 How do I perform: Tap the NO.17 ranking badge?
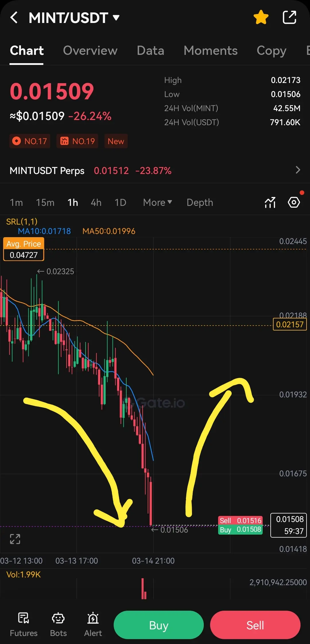(x=30, y=141)
